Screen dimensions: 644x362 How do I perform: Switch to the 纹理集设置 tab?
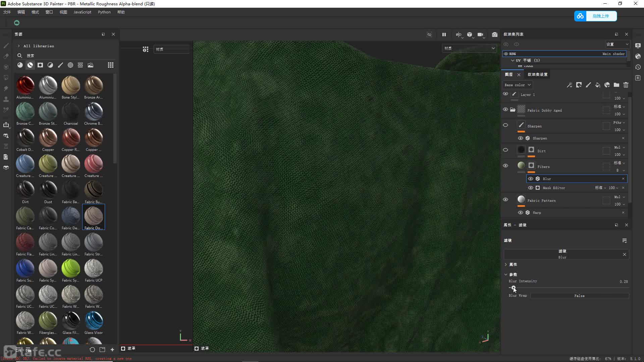[x=537, y=74]
